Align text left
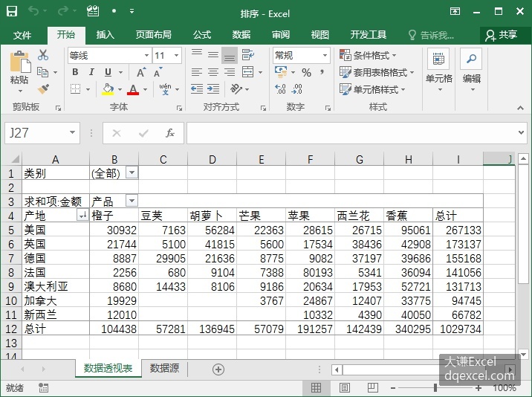Image resolution: width=532 pixels, height=397 pixels. click(197, 72)
